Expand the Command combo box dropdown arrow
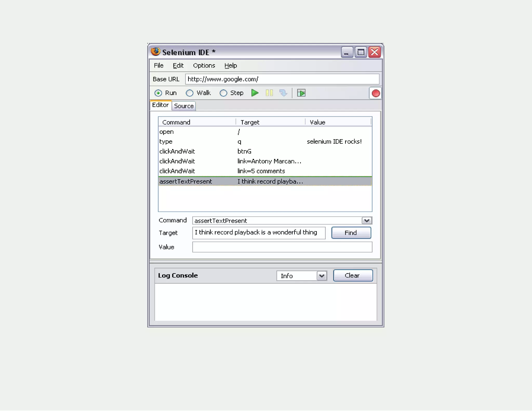This screenshot has height=411, width=532. pos(367,221)
